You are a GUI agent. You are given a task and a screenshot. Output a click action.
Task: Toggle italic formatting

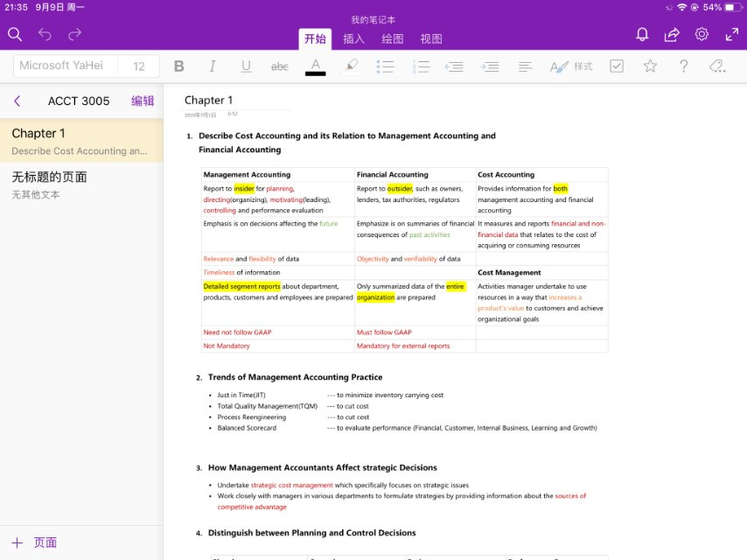(x=213, y=66)
